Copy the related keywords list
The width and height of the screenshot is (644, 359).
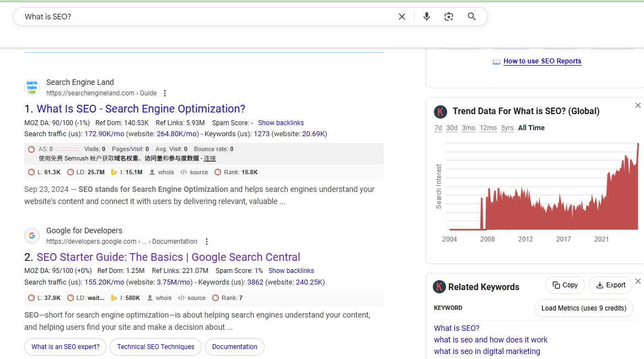[x=565, y=285]
